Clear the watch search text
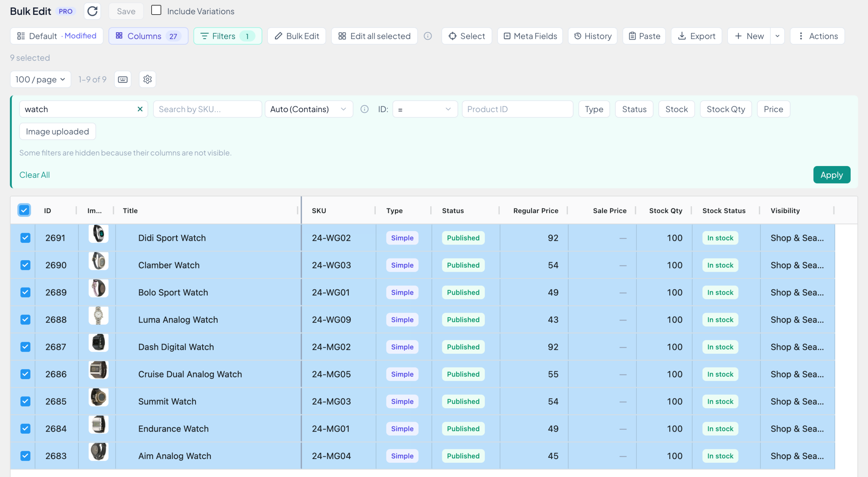868x477 pixels. tap(140, 109)
